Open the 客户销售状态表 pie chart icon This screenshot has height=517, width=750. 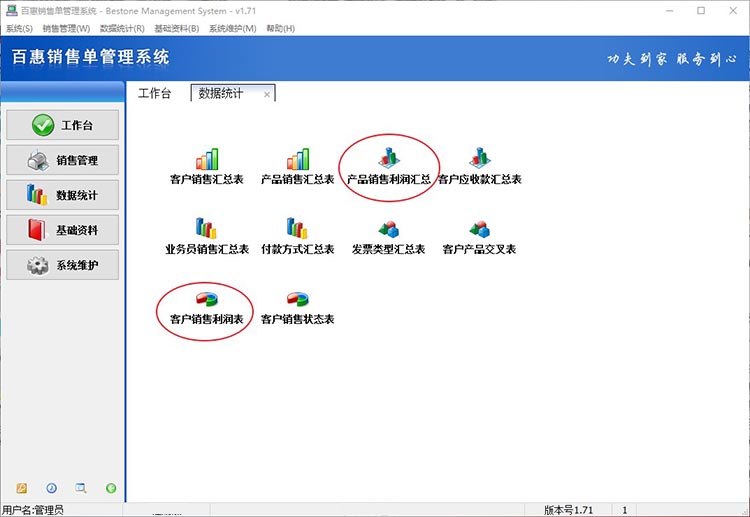(298, 299)
